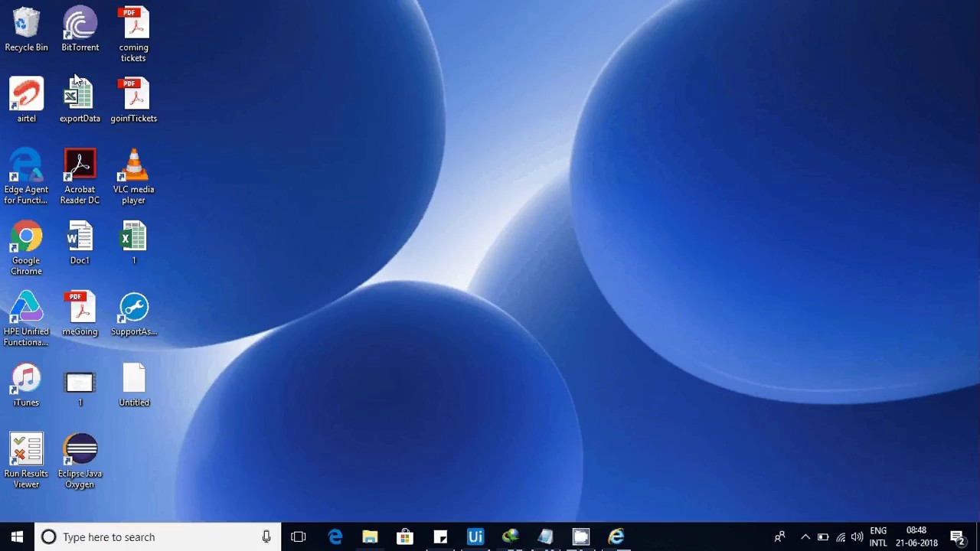Open File Explorer from taskbar
This screenshot has height=551, width=980.
pyautogui.click(x=370, y=536)
